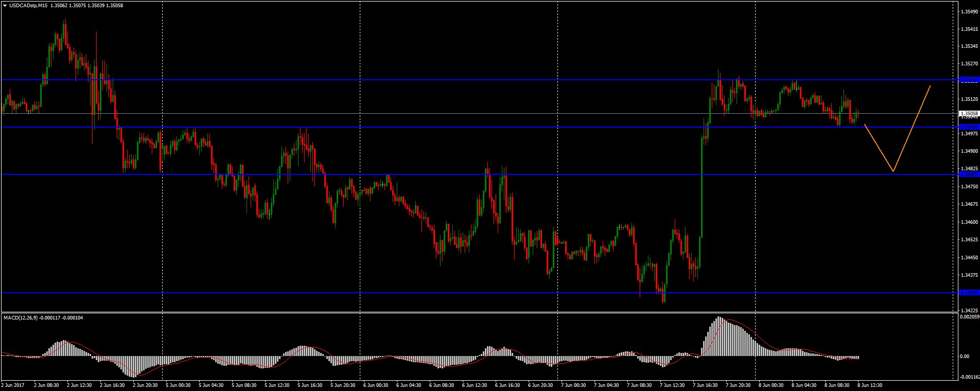Click the 8 Jun 00:30 time label
The height and width of the screenshot is (391, 980).
click(x=772, y=385)
